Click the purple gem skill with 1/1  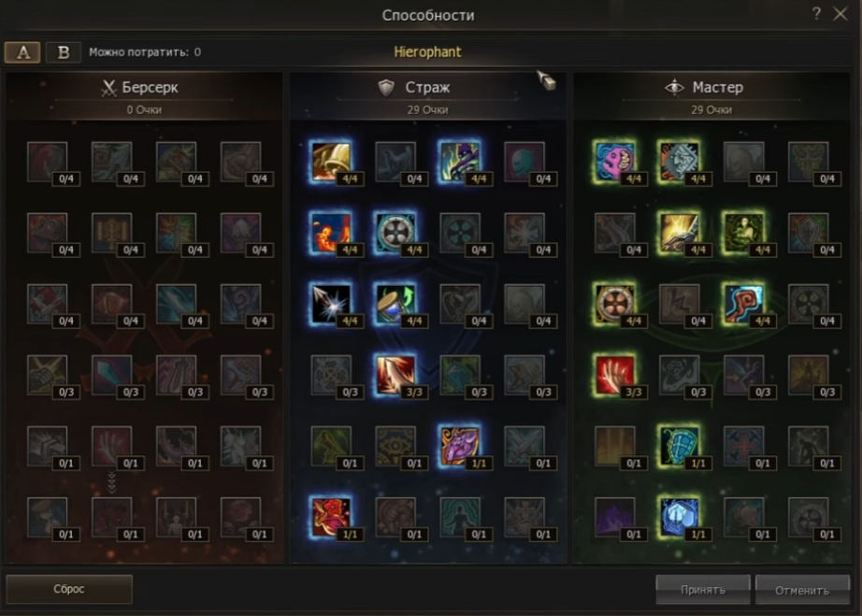click(460, 446)
